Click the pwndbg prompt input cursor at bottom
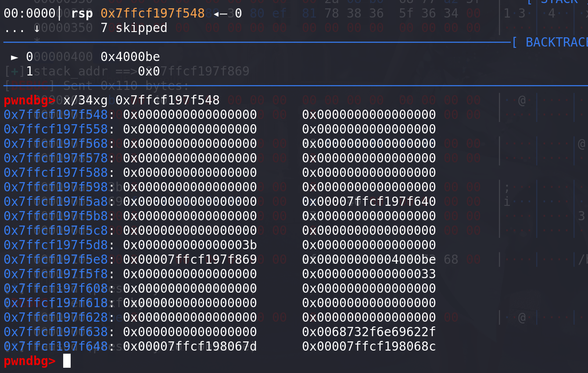This screenshot has width=588, height=373. pos(67,361)
